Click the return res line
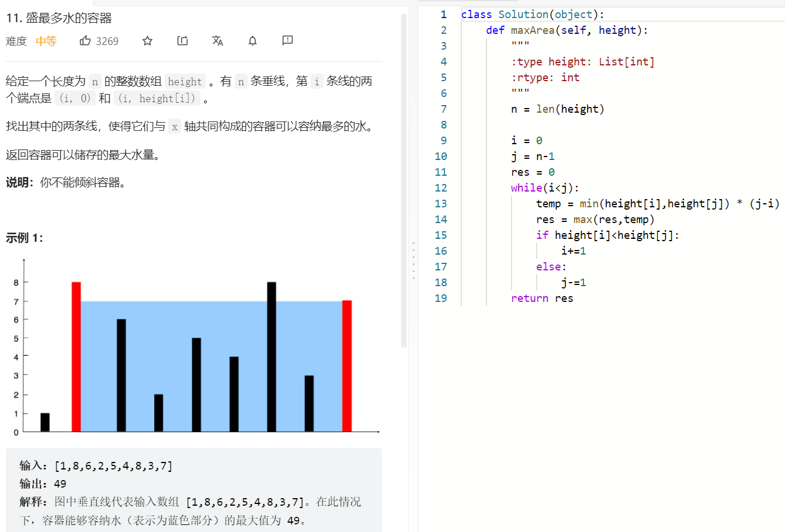 click(542, 298)
